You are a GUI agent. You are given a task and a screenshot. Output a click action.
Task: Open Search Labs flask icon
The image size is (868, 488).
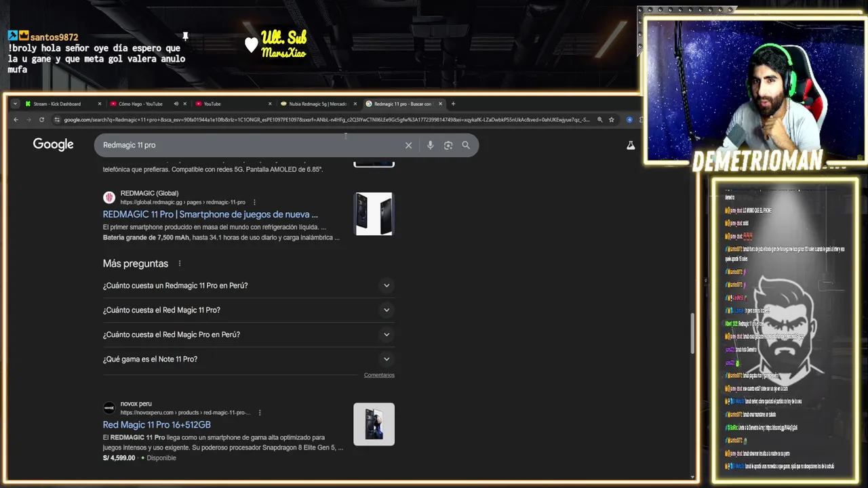click(x=631, y=145)
